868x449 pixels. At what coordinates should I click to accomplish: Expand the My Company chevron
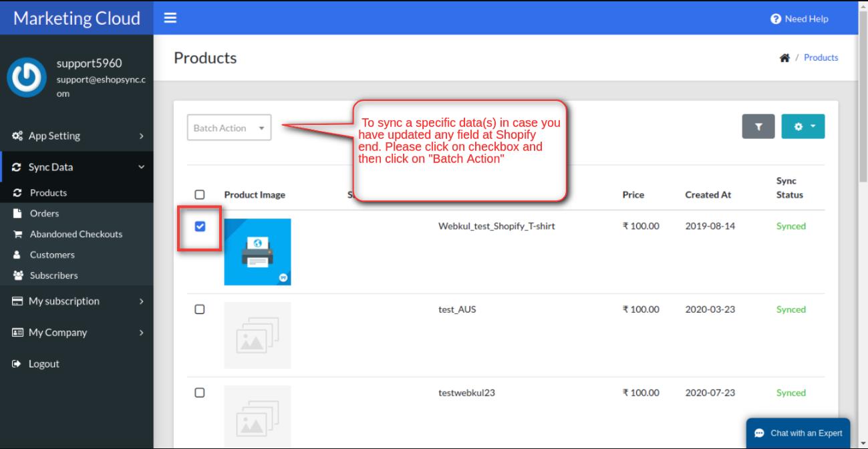141,332
